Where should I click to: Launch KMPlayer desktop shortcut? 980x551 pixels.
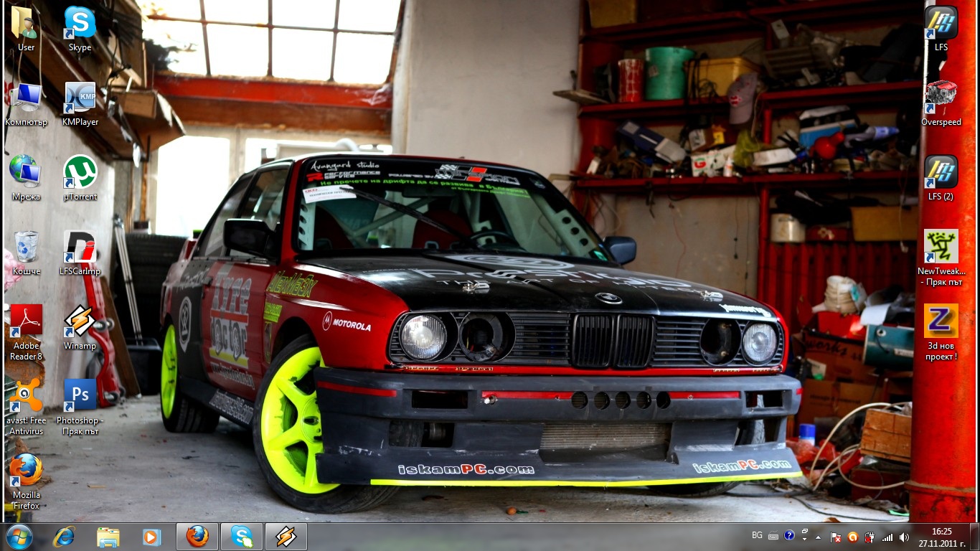point(80,104)
